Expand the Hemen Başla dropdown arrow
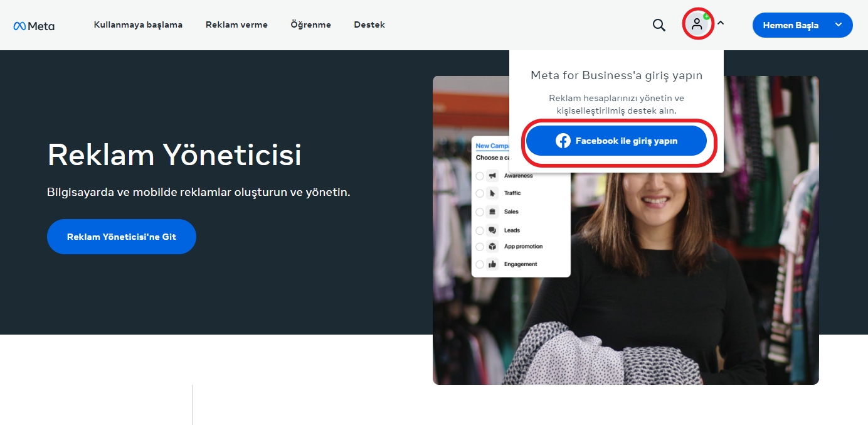The height and width of the screenshot is (425, 868). [x=839, y=25]
